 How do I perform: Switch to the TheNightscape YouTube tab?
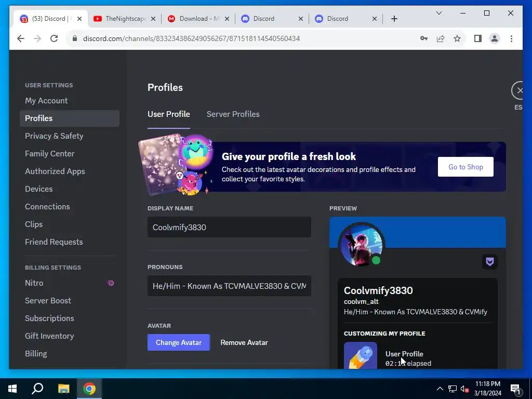[125, 19]
